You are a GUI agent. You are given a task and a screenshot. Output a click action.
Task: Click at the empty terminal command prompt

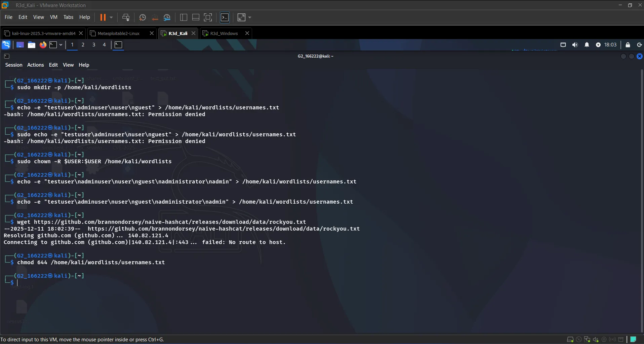[17, 283]
